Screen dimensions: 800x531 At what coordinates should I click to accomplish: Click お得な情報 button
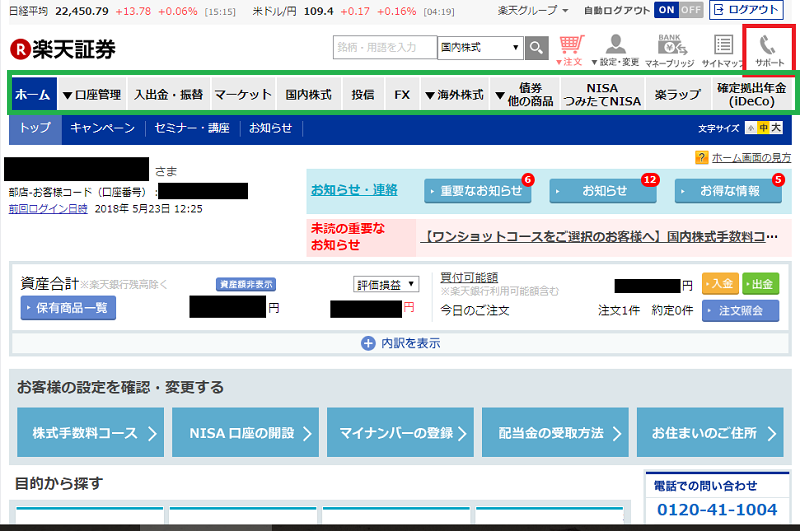[728, 191]
